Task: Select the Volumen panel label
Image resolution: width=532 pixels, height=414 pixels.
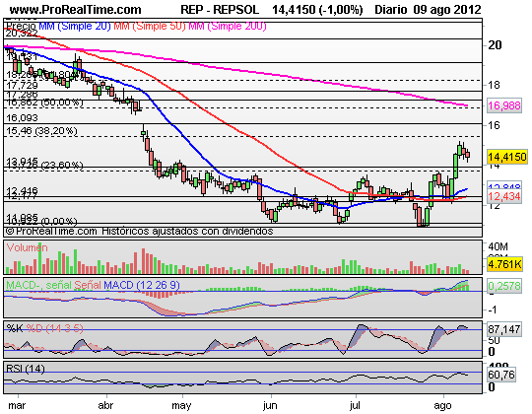Action: tap(27, 247)
